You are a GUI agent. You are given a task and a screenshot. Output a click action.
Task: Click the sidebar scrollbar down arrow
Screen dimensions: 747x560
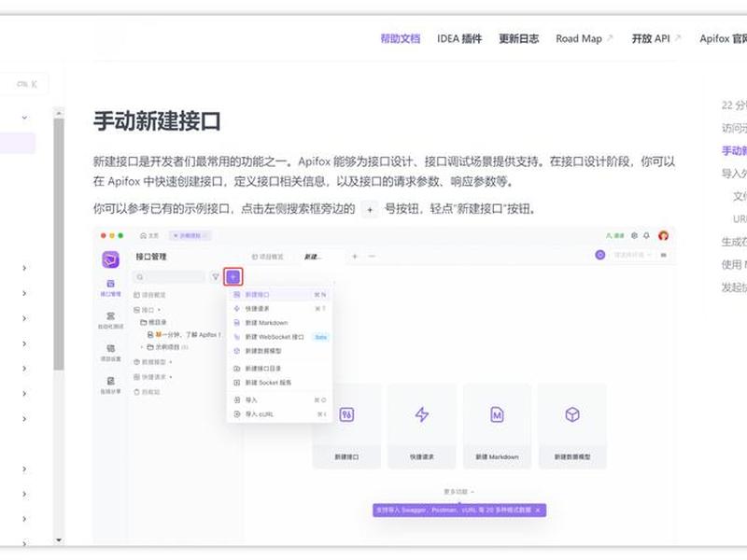pyautogui.click(x=59, y=540)
